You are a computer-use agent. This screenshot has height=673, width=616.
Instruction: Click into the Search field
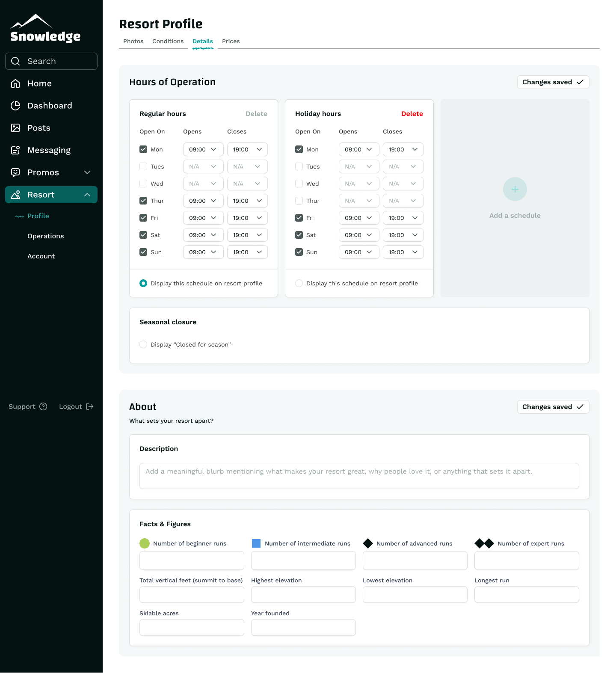pos(51,61)
